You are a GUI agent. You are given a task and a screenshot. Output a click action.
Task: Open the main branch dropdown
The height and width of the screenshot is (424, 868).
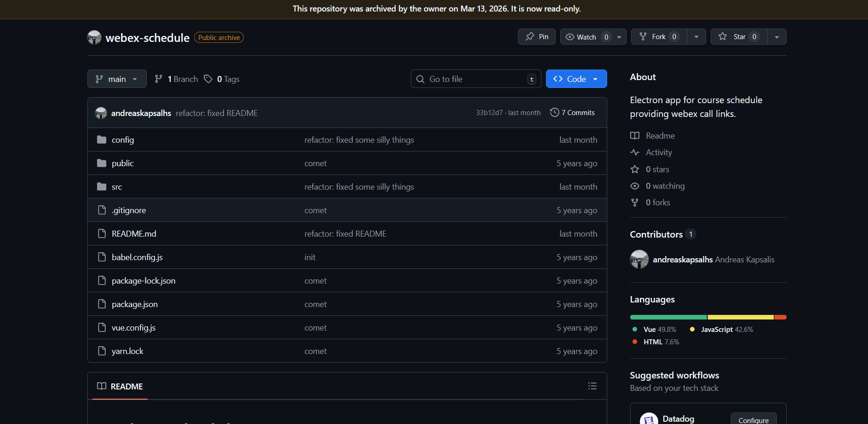[x=117, y=79]
